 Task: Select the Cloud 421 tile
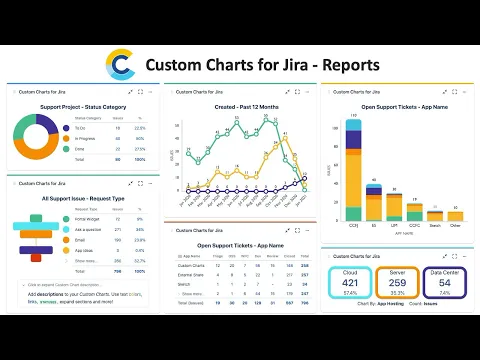tap(350, 282)
